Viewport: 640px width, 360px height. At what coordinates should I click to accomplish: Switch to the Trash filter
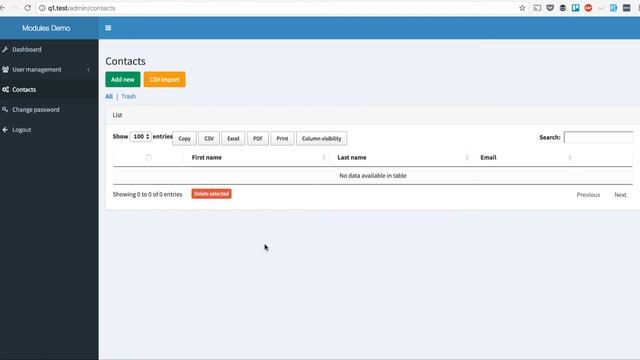click(x=129, y=96)
